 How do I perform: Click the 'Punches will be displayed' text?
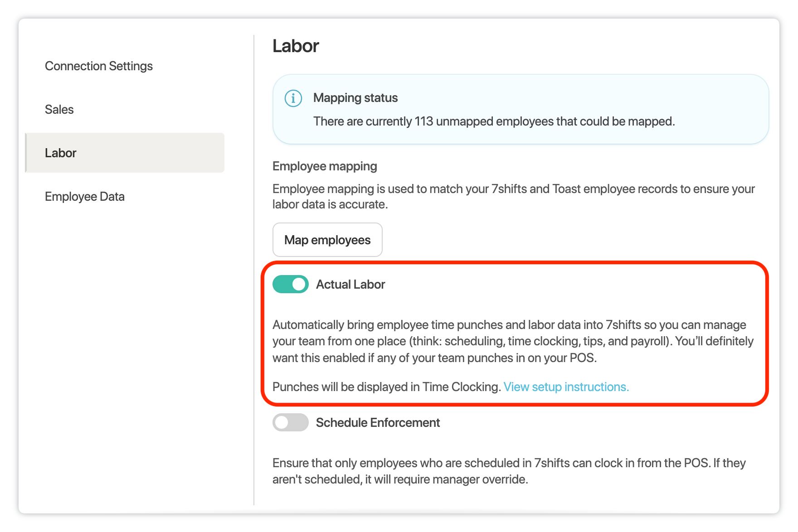(x=386, y=387)
